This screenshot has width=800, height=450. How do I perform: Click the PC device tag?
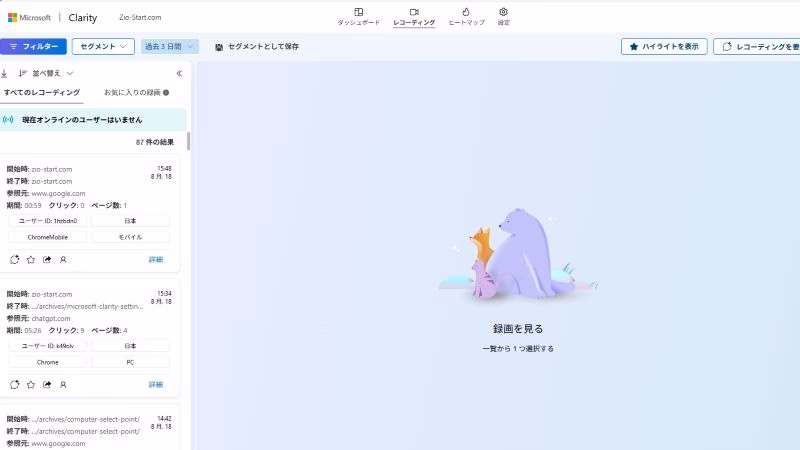click(130, 362)
